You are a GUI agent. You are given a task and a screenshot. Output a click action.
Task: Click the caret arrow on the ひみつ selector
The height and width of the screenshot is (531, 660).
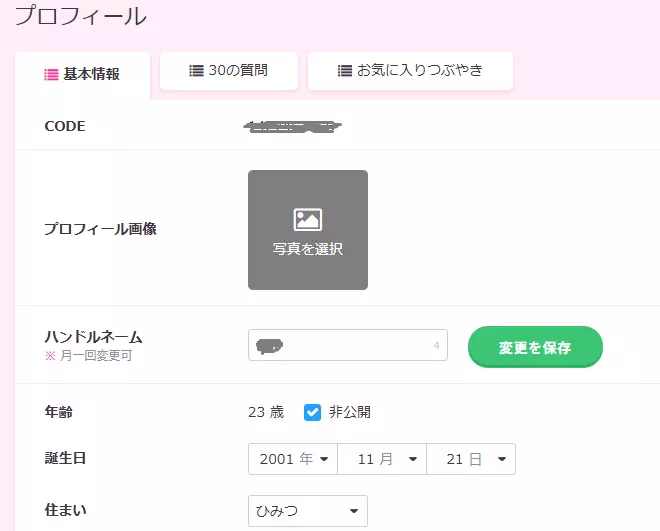353,511
